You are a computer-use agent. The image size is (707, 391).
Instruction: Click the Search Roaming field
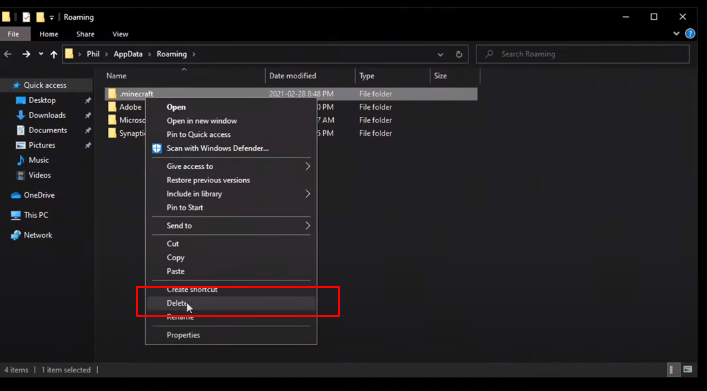[583, 54]
